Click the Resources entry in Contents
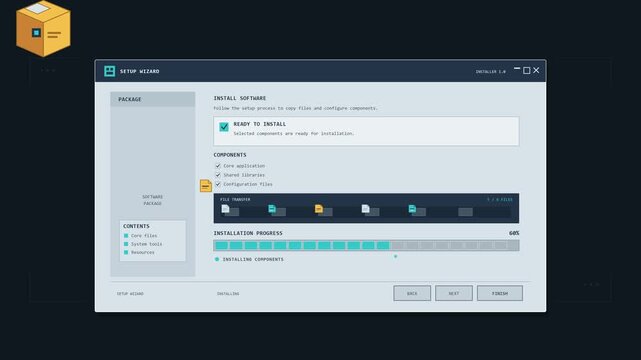 pyautogui.click(x=143, y=252)
